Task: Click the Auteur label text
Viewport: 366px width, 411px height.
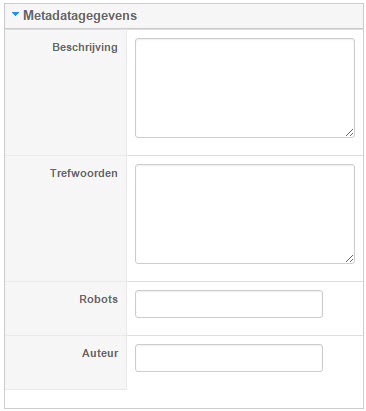Action: [x=100, y=353]
